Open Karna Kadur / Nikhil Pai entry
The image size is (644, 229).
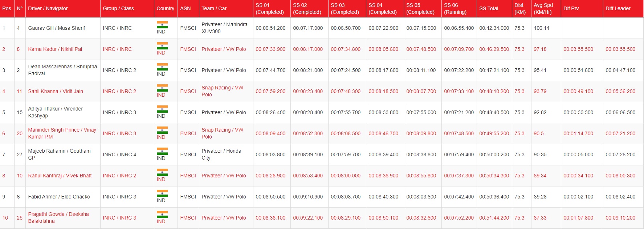pos(55,49)
